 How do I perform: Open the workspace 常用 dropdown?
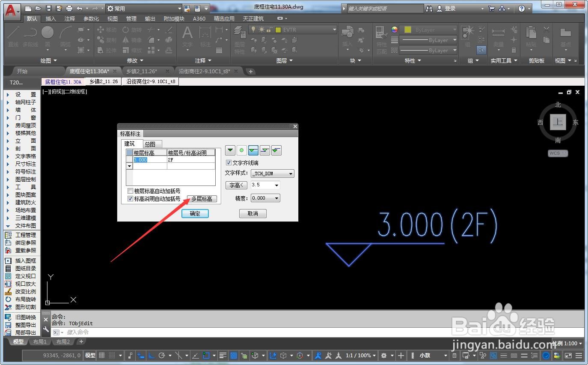[144, 8]
